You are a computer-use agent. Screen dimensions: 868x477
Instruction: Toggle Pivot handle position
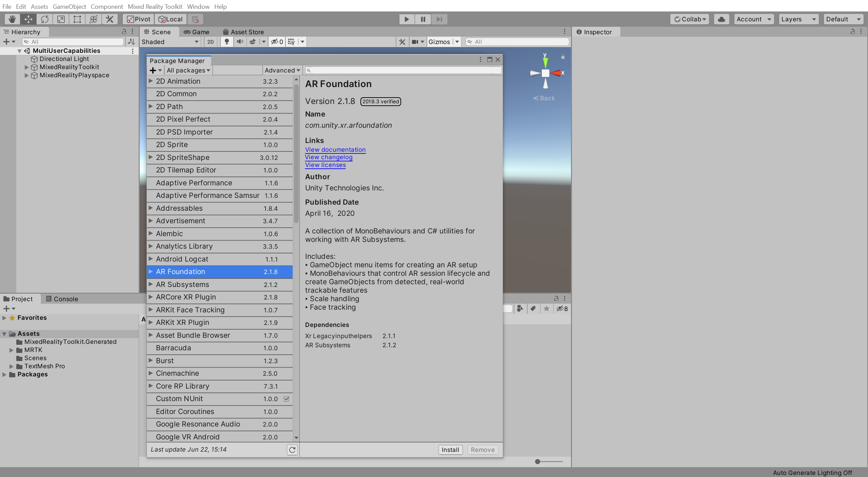coord(139,19)
